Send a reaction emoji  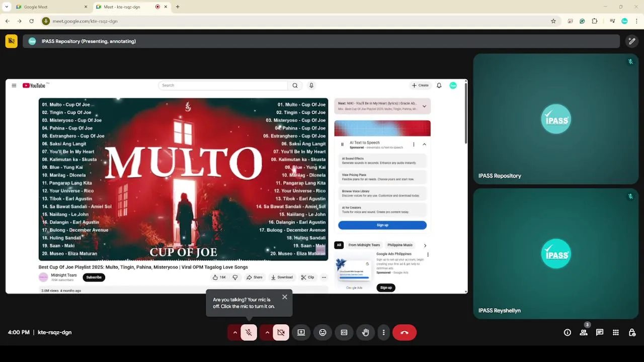[323, 332]
